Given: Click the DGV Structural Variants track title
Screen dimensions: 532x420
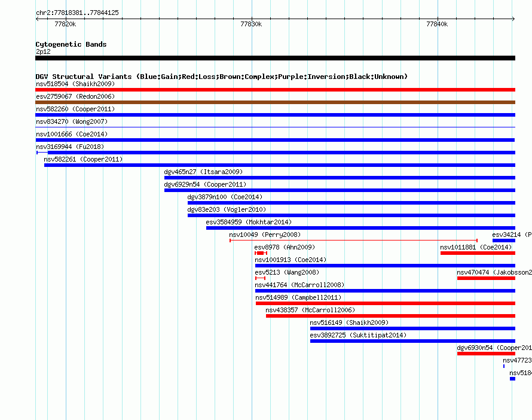Looking at the screenshot, I should point(221,77).
